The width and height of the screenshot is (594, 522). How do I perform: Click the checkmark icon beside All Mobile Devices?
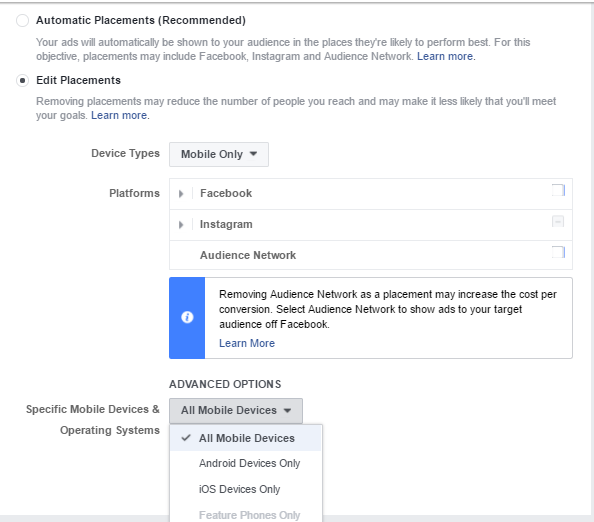186,438
